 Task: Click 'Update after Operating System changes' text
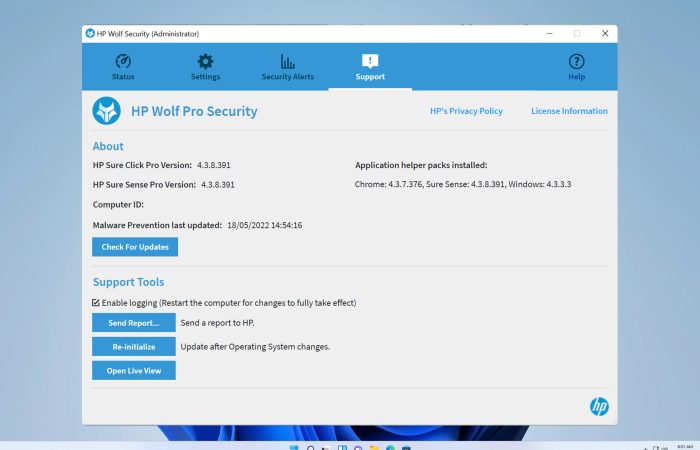click(x=255, y=347)
